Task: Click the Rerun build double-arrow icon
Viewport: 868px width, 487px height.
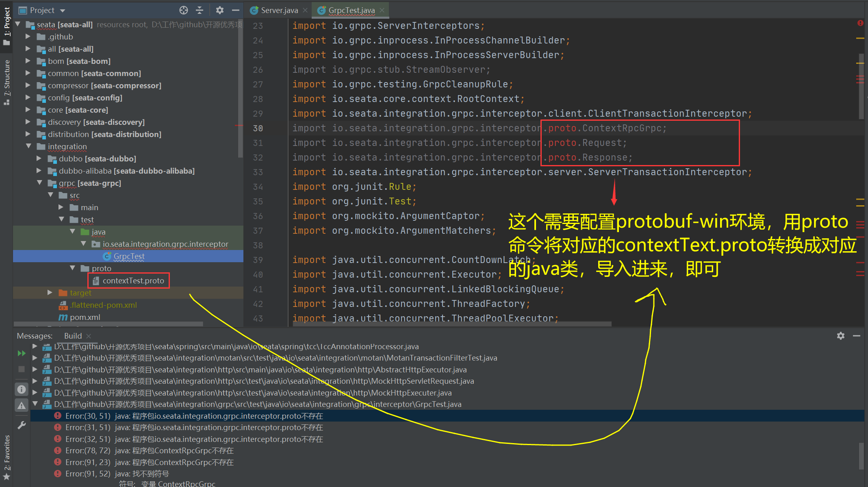Action: tap(22, 353)
